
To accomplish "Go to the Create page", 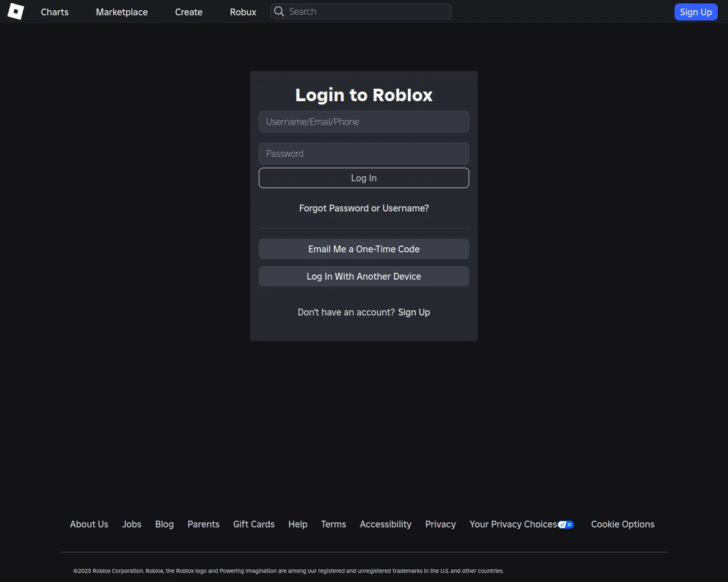I will (x=189, y=12).
